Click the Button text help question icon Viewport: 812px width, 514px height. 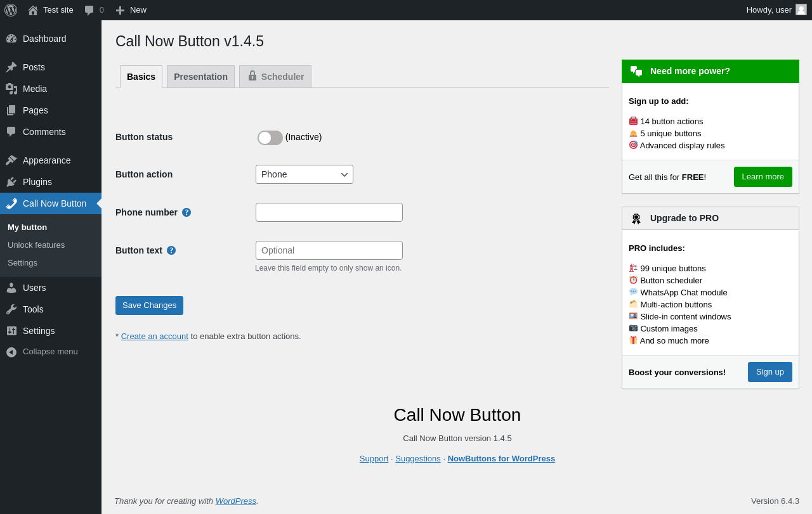[x=171, y=250]
